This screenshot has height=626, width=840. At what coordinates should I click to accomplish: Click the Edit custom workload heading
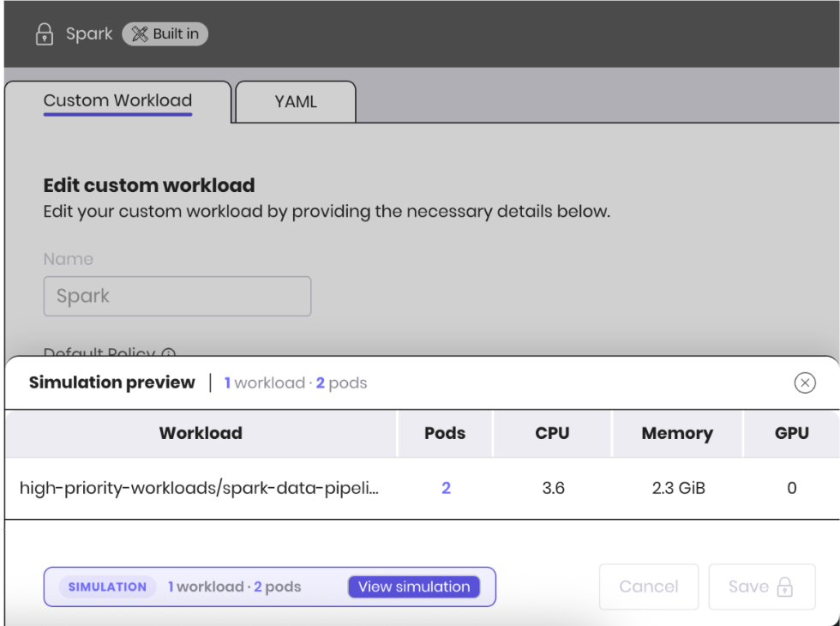tap(149, 185)
